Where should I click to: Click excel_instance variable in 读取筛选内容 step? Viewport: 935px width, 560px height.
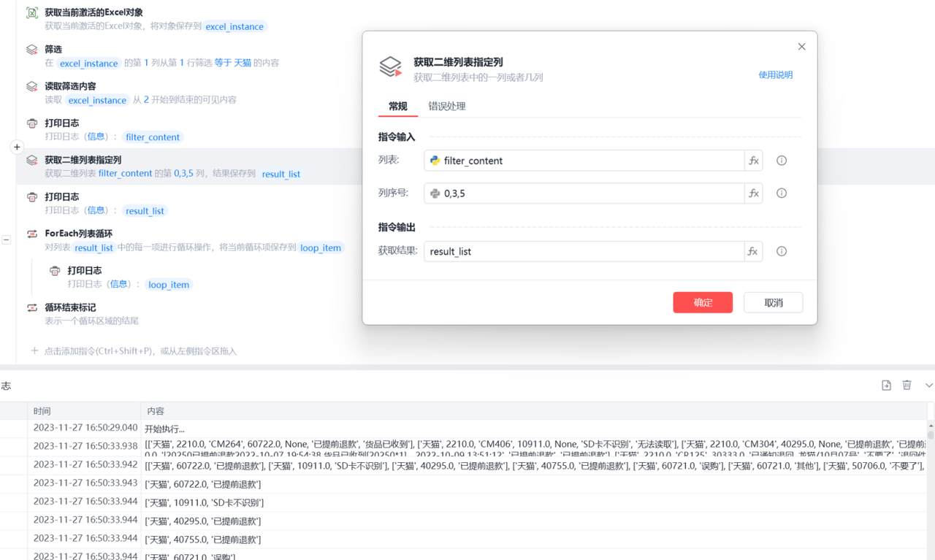(x=98, y=100)
